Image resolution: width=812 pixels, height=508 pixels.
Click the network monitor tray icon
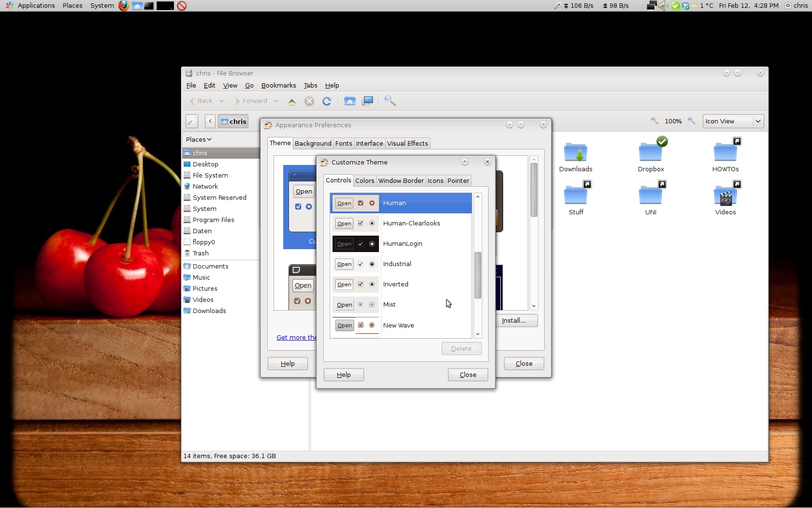tap(652, 6)
